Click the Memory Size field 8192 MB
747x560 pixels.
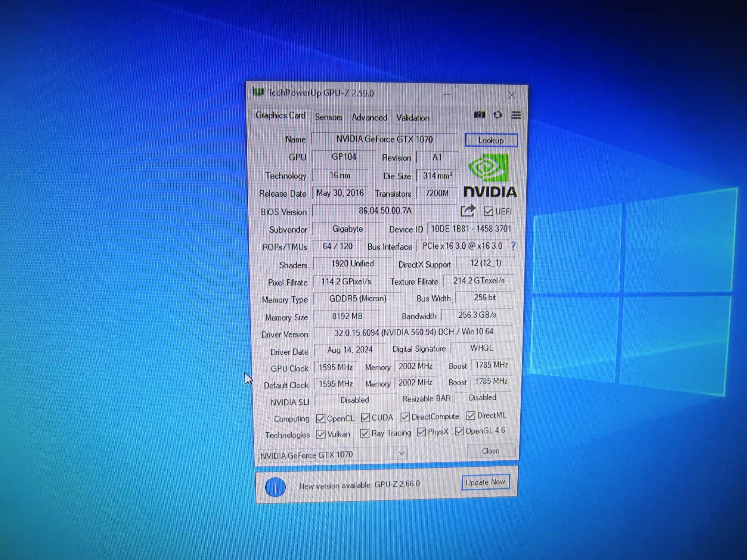click(347, 316)
